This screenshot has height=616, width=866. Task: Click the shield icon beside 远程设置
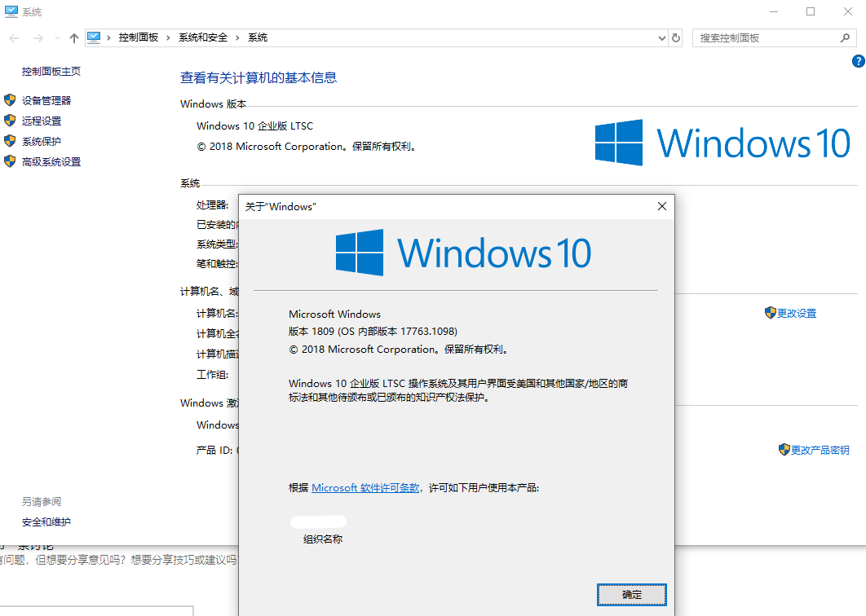(x=10, y=121)
